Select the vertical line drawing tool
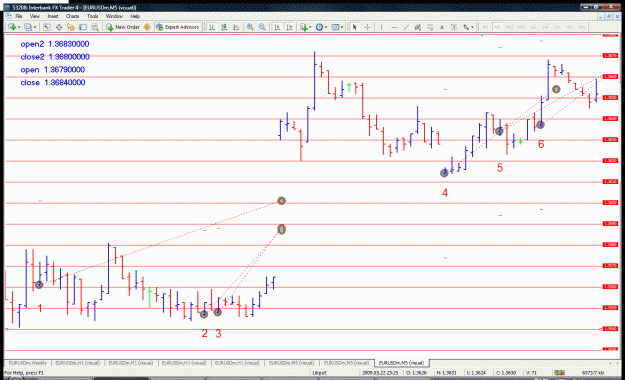This screenshot has height=380, width=625. point(381,27)
